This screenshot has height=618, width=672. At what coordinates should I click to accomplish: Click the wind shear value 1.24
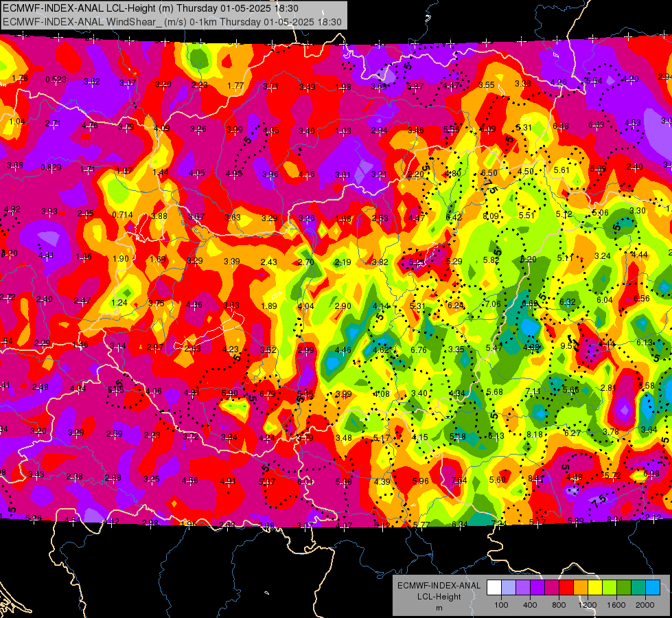[x=119, y=303]
